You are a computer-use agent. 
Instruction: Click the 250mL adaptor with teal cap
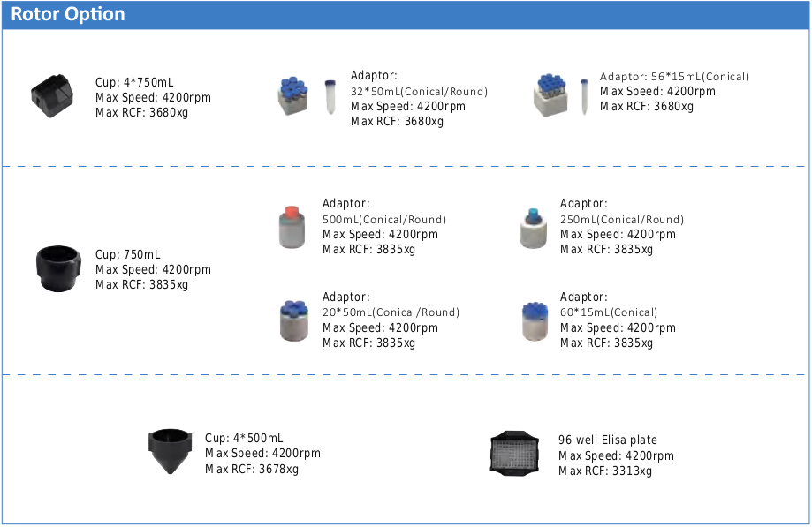coord(534,229)
